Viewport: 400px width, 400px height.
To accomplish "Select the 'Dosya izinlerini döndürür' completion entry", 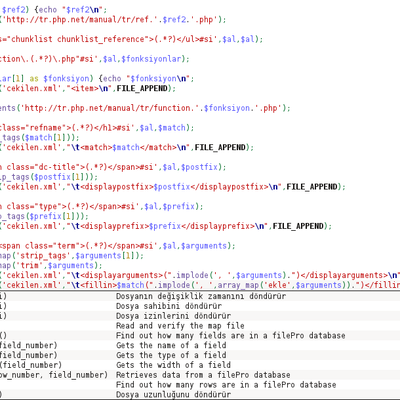I will click(x=200, y=316).
